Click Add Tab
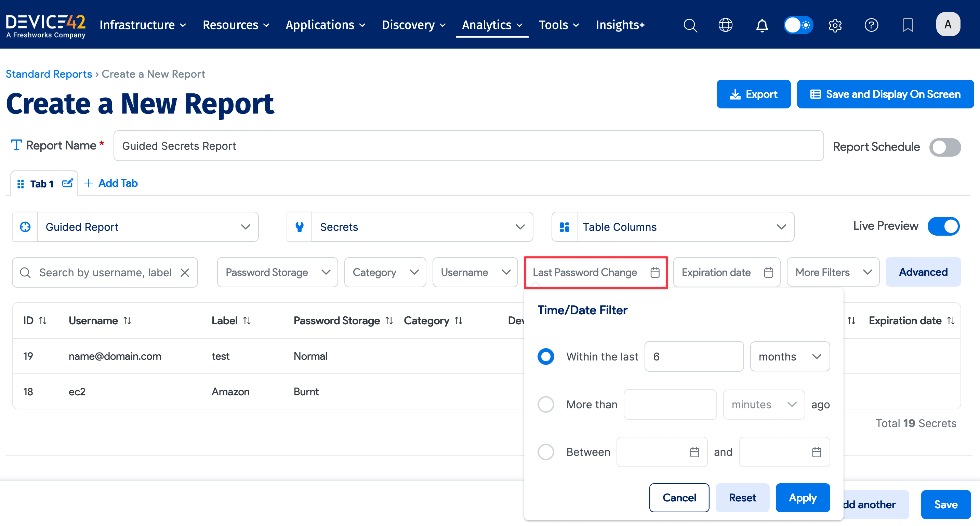The width and height of the screenshot is (980, 526). [x=111, y=183]
